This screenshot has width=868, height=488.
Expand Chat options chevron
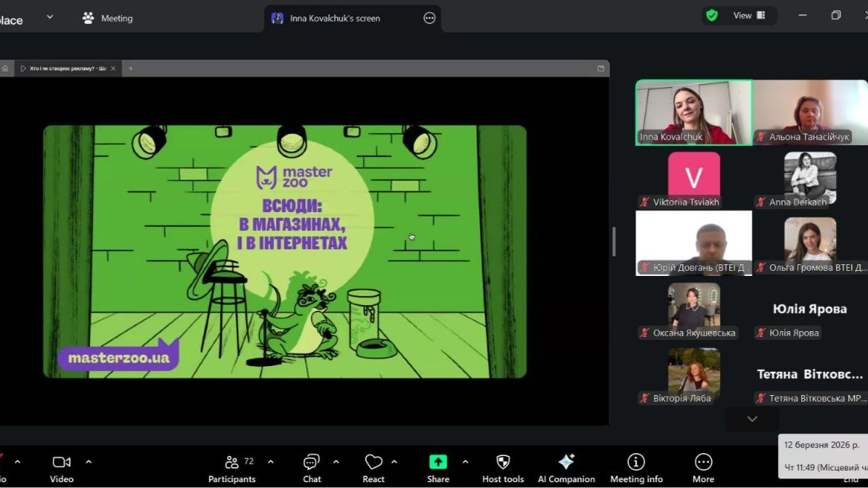(x=336, y=462)
